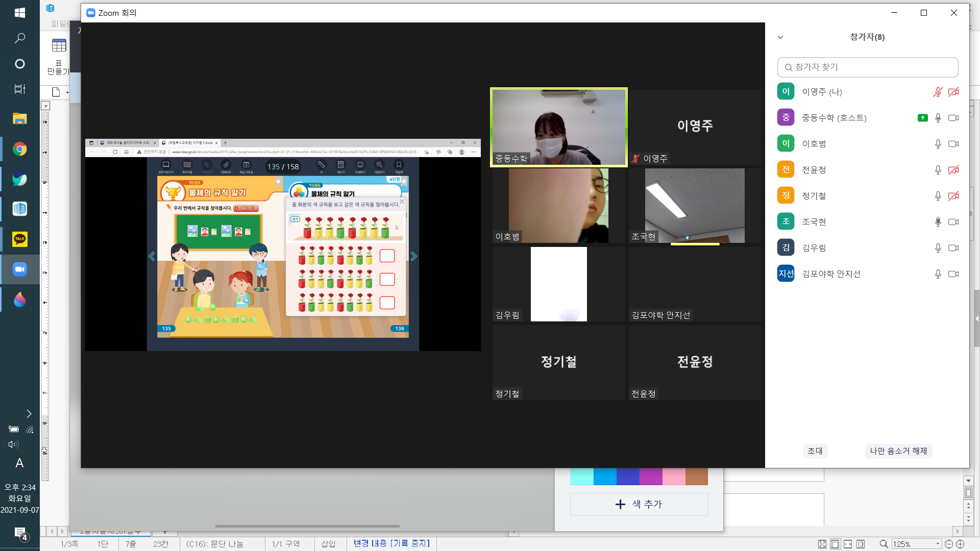980x551 pixels.
Task: Click microphone icon for 김우림
Action: click(x=938, y=248)
